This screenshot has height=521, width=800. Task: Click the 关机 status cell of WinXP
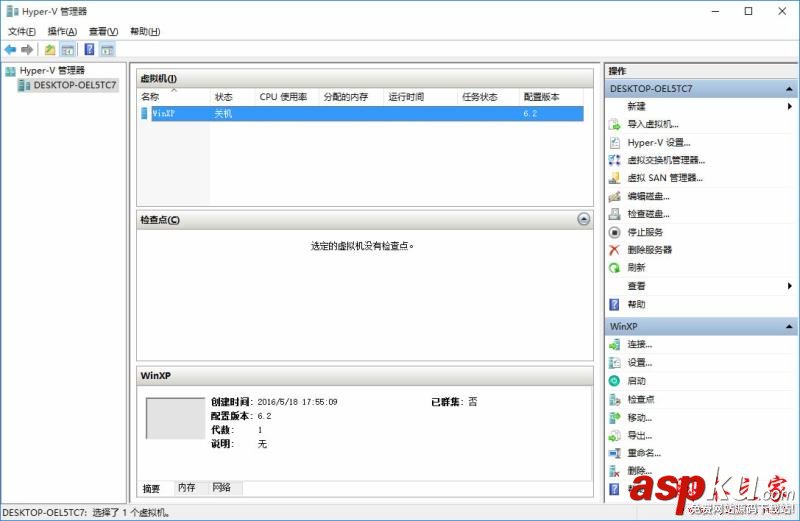click(223, 114)
